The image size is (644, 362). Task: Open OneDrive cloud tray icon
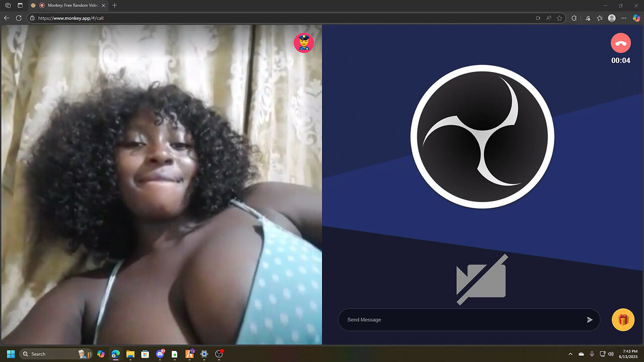[581, 354]
